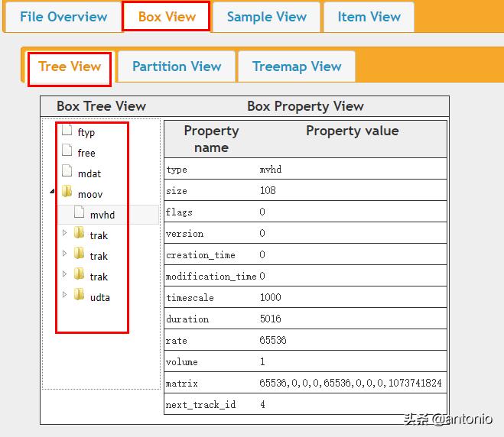Viewport: 504px width, 437px height.
Task: Click the version property name
Action: pyautogui.click(x=185, y=234)
